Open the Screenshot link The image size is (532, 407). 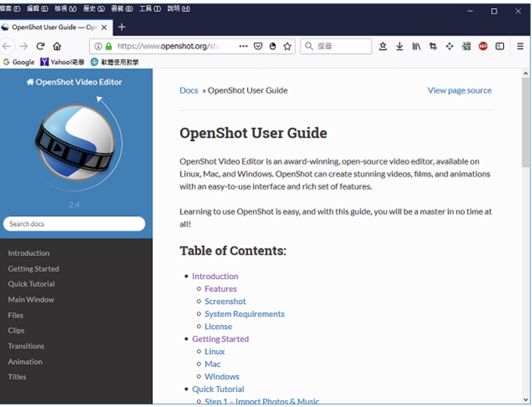(x=225, y=301)
